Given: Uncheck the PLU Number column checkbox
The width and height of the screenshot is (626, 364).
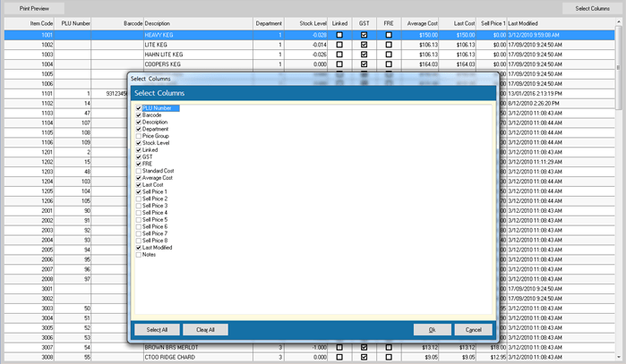Looking at the screenshot, I should (138, 108).
